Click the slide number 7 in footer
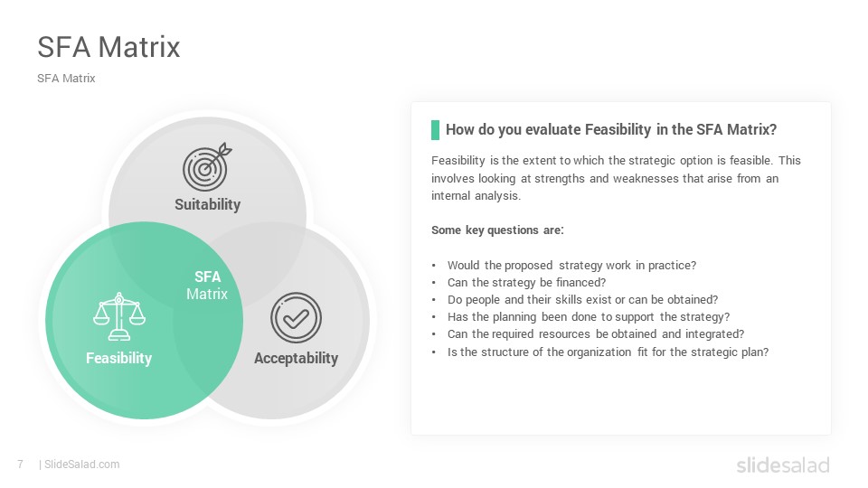Viewport: 868px width, 488px height. click(21, 465)
